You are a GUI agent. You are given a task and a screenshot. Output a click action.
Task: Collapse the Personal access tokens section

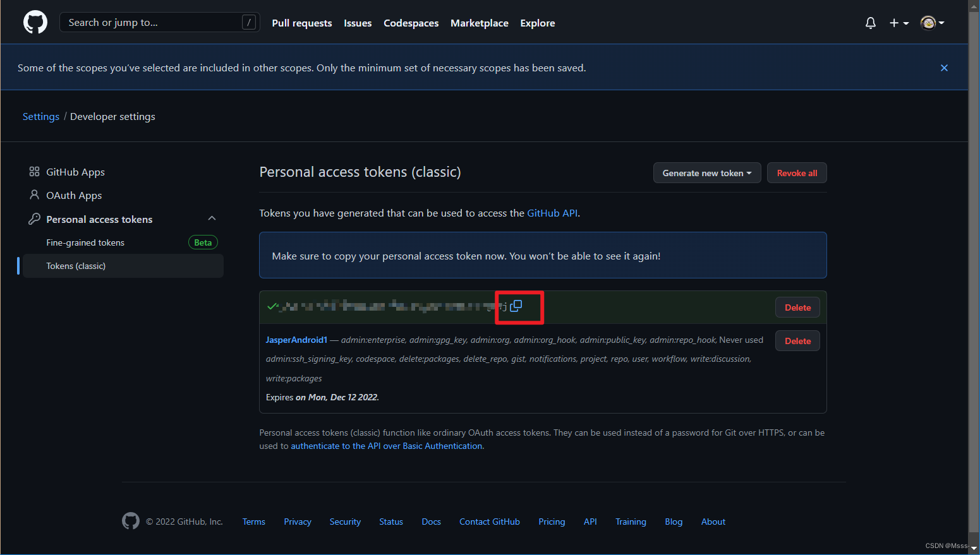212,218
